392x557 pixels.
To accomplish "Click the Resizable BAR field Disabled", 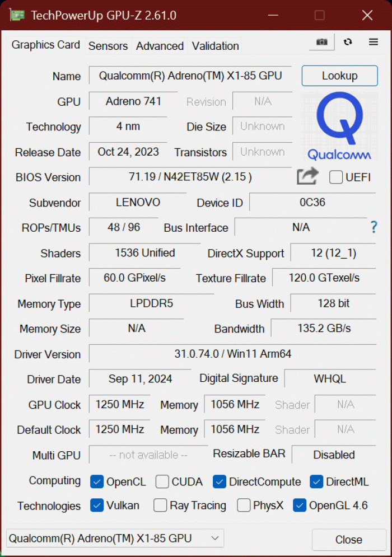I will pyautogui.click(x=334, y=455).
